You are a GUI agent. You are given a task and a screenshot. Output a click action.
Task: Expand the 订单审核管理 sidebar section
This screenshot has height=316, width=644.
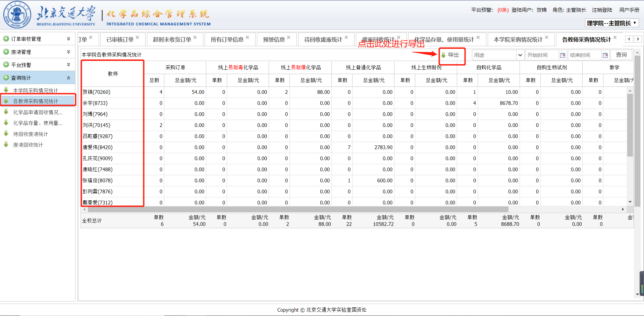point(68,39)
